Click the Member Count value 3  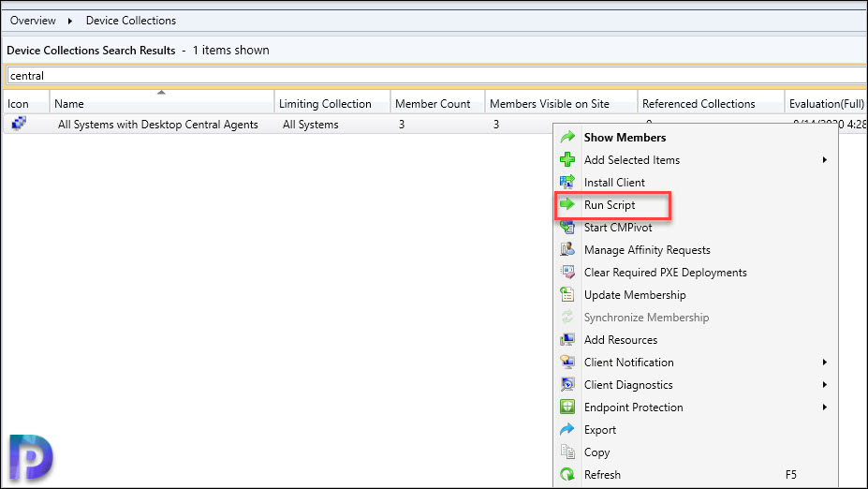click(402, 125)
